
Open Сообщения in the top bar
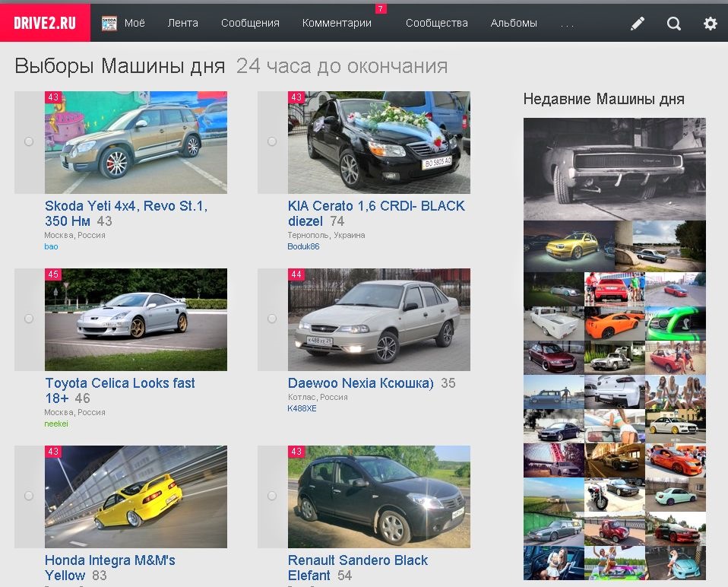coord(250,24)
